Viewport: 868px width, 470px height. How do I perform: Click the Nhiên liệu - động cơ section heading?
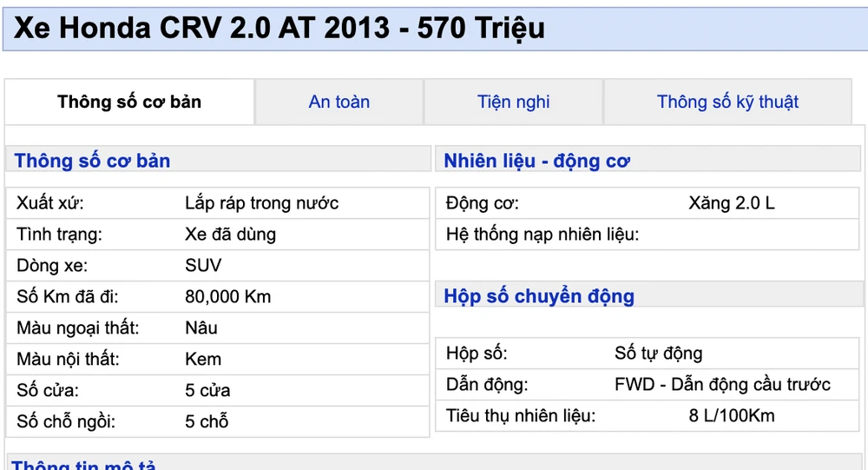point(536,161)
